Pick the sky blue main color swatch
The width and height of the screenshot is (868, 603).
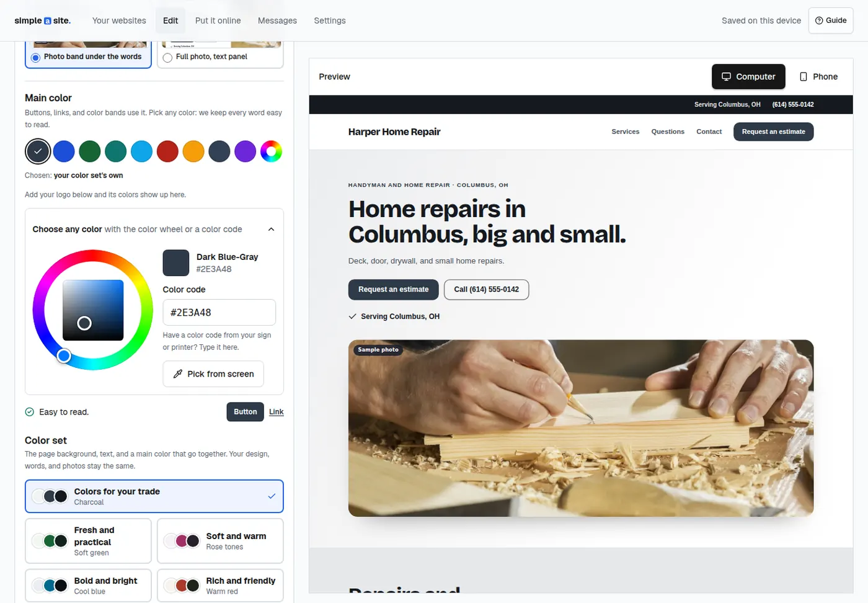(x=141, y=151)
